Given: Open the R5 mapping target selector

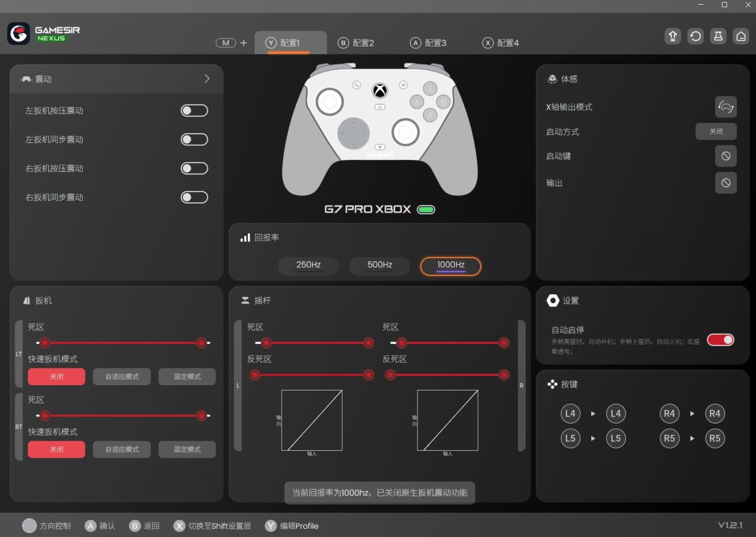Looking at the screenshot, I should [715, 438].
